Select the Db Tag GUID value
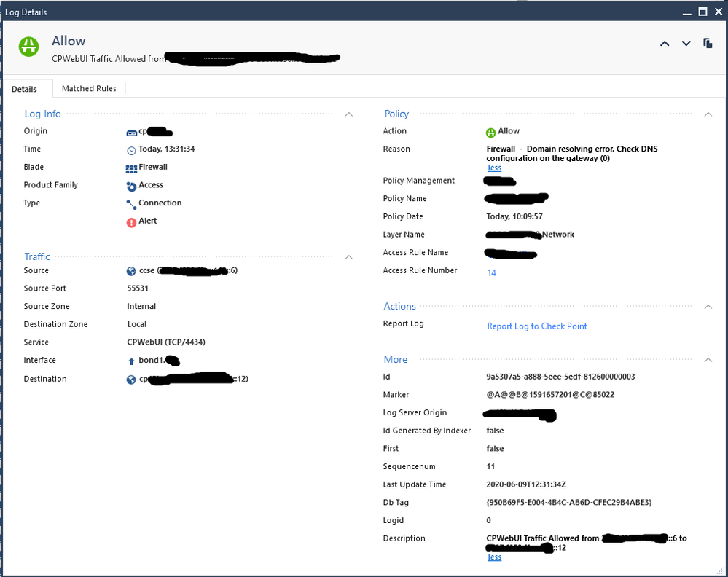 [x=568, y=503]
